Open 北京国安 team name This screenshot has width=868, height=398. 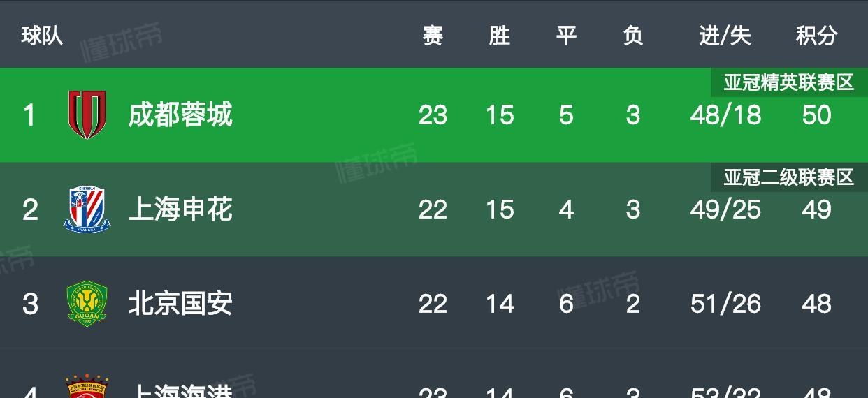point(180,304)
